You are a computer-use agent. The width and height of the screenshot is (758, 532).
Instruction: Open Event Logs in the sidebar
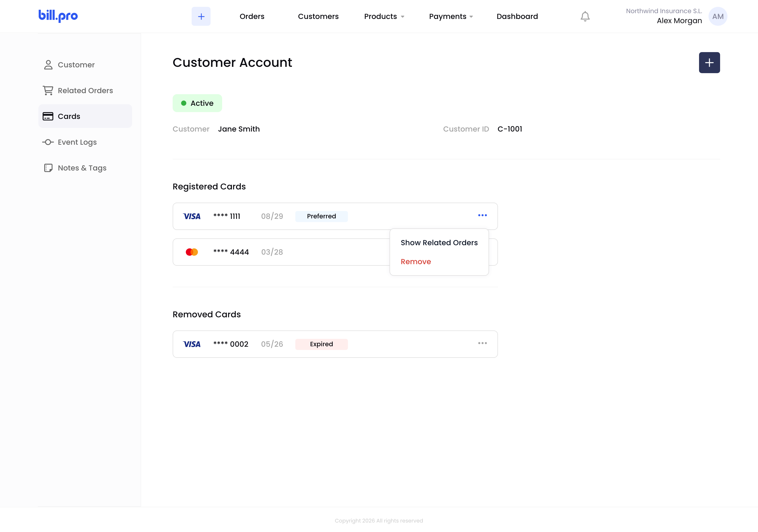pos(85,142)
